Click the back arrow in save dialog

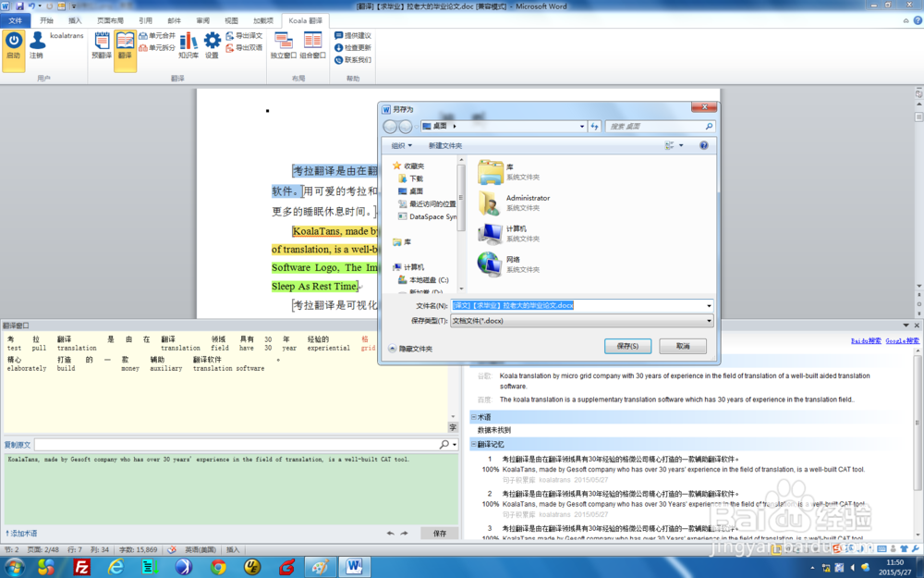coord(390,126)
